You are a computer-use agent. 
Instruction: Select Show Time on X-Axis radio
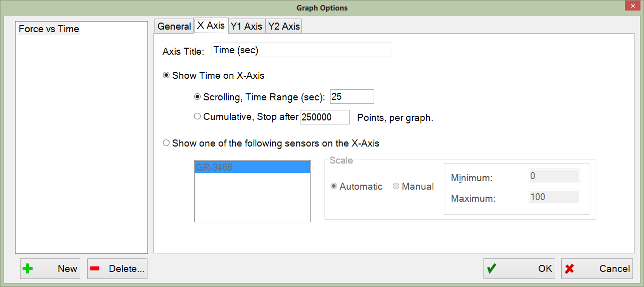coord(214,76)
